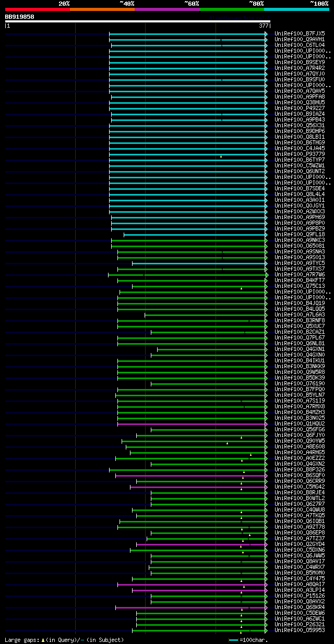The width and height of the screenshot is (334, 644).
Task: Select hit label UniRef100_Q1HQU2
Action: coord(300,423)
